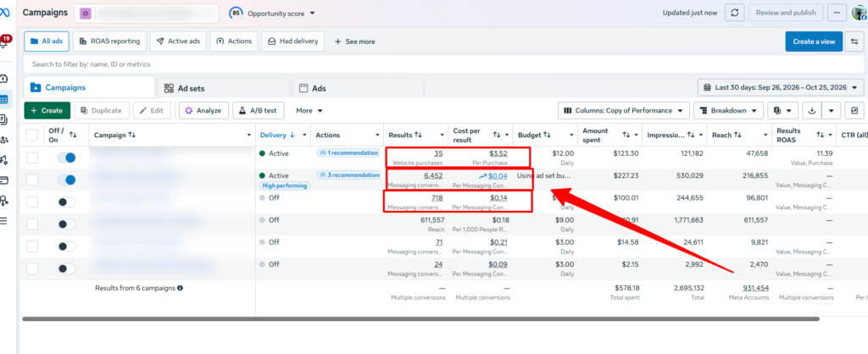Image resolution: width=868 pixels, height=354 pixels.
Task: Open the 3 recommendations link
Action: point(348,175)
